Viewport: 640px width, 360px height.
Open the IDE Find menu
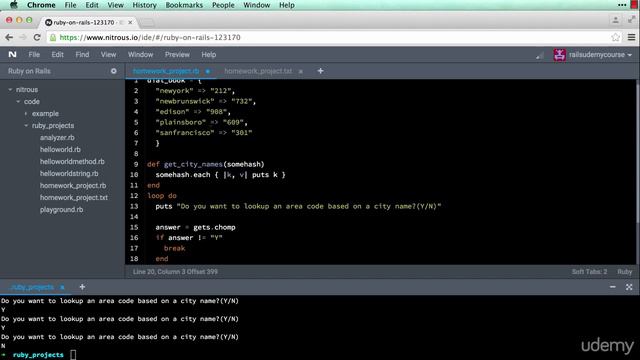tap(82, 55)
